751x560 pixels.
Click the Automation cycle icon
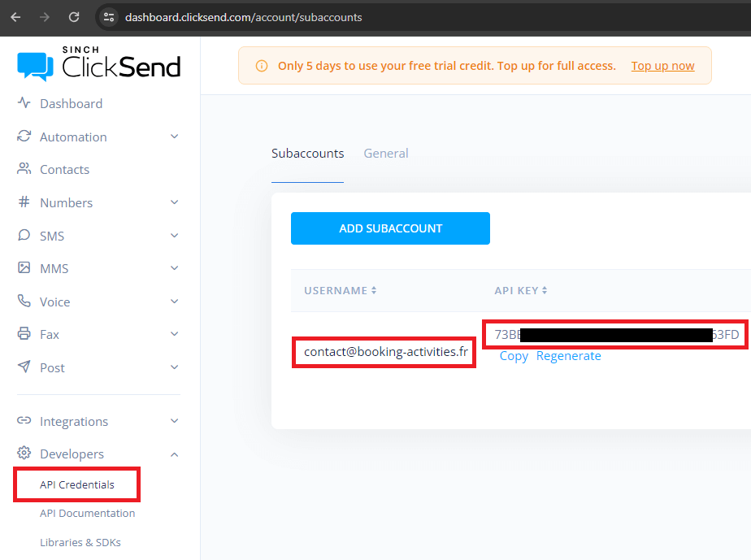point(24,137)
